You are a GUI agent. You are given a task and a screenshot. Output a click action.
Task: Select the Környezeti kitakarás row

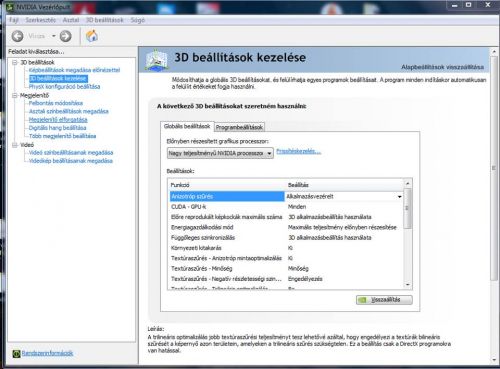(286, 248)
